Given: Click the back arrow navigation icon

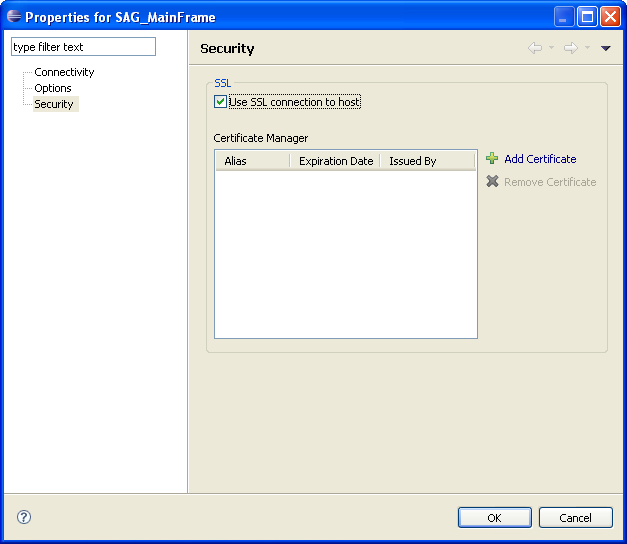Looking at the screenshot, I should 535,48.
